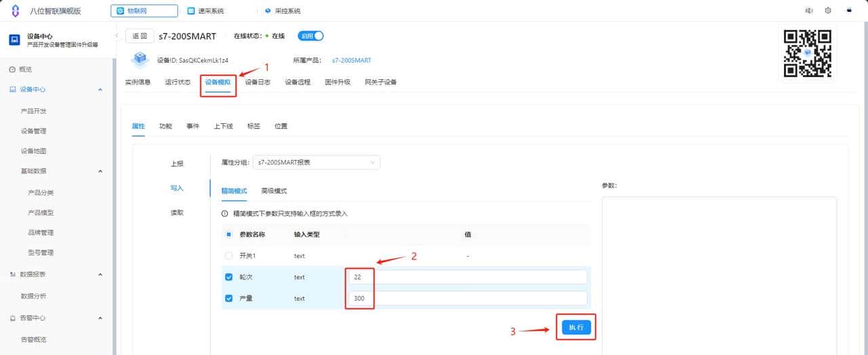Open the 属性分组 s7-200SMART报表 dropdown

click(316, 163)
